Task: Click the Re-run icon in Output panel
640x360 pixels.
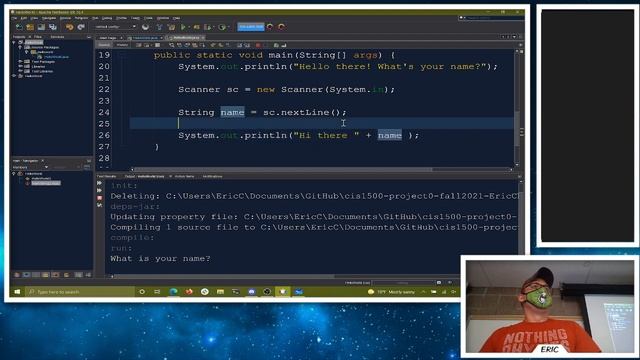Action: coord(99,182)
